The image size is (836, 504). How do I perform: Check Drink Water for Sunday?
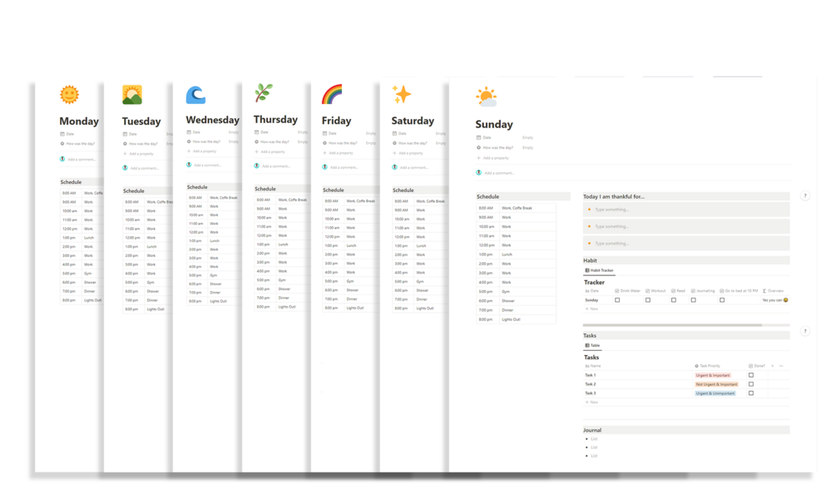(x=617, y=300)
